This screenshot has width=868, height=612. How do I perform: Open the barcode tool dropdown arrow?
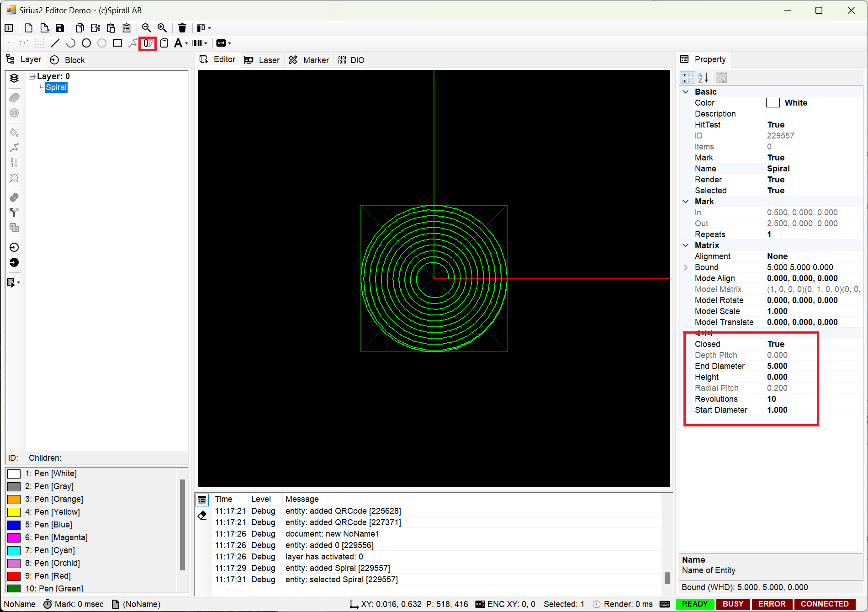coord(206,43)
